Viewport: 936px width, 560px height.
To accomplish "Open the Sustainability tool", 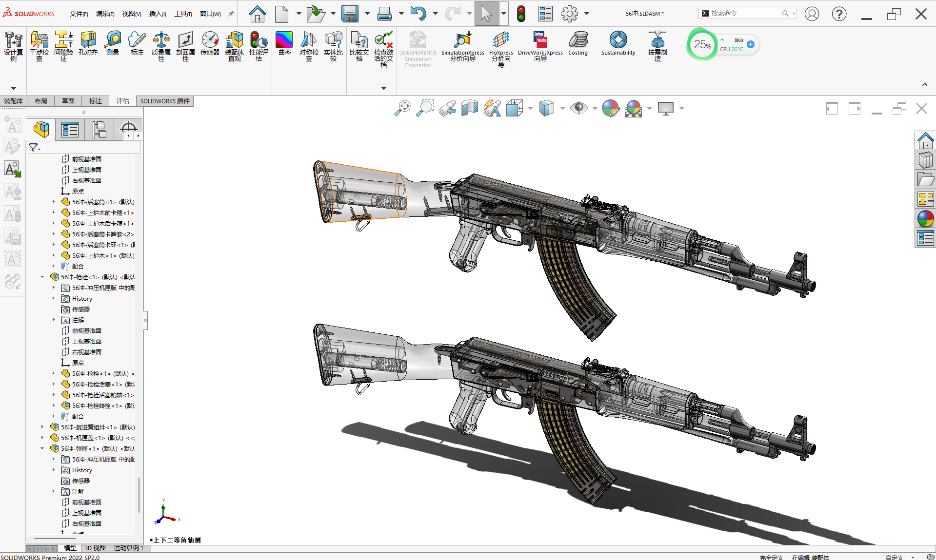I will click(x=618, y=43).
